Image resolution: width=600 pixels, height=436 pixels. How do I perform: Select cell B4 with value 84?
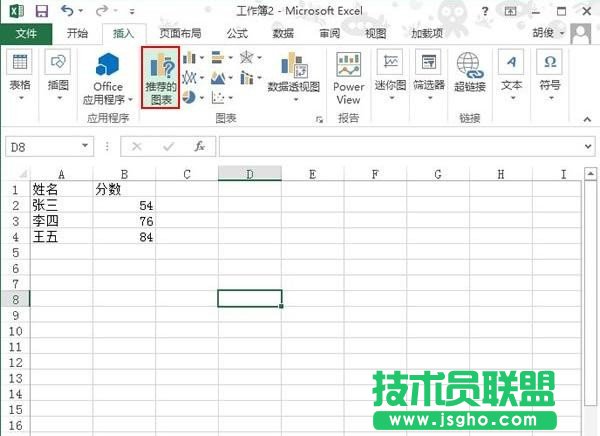click(x=124, y=237)
